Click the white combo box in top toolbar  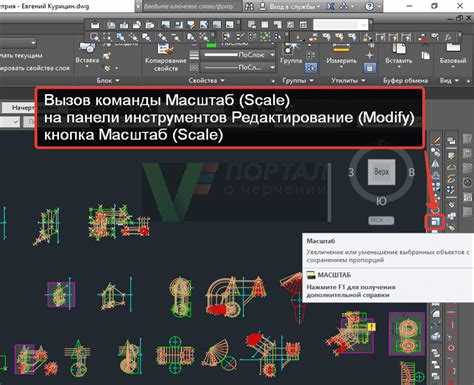click(340, 25)
